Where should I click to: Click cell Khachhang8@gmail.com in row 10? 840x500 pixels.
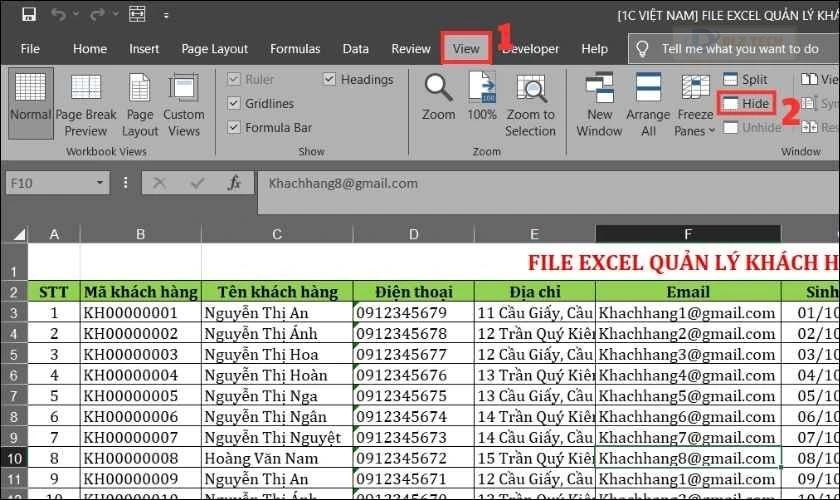click(x=688, y=458)
